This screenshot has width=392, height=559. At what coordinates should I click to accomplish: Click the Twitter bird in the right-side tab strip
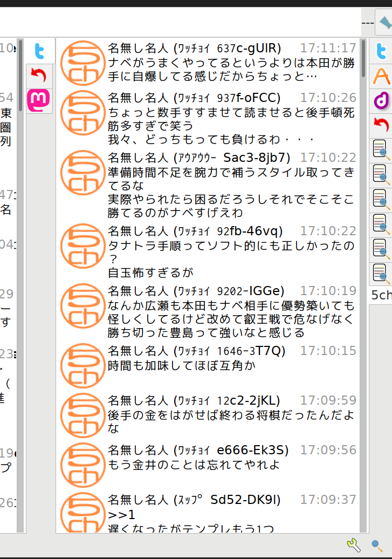381,51
